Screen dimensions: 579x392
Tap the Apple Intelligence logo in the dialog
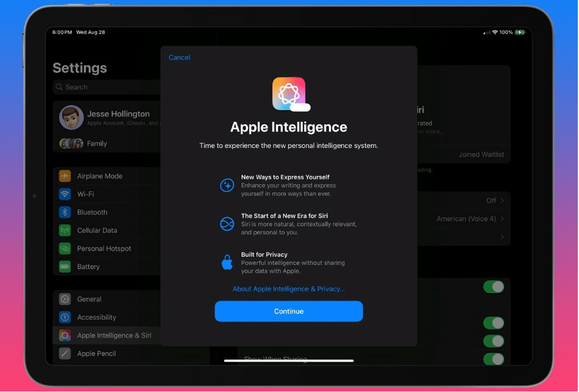289,94
